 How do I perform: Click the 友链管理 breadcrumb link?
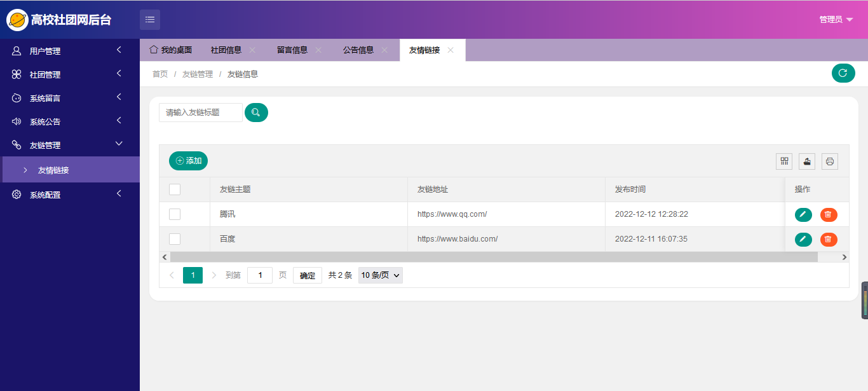pos(198,74)
